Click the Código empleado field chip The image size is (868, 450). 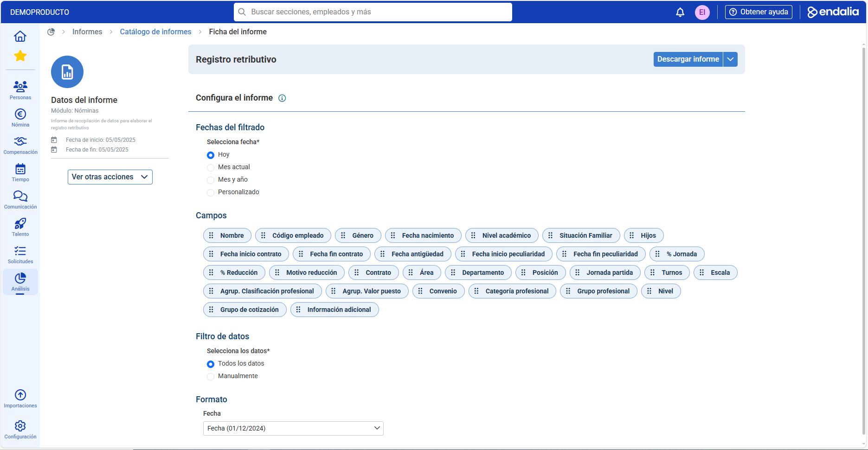pyautogui.click(x=293, y=235)
